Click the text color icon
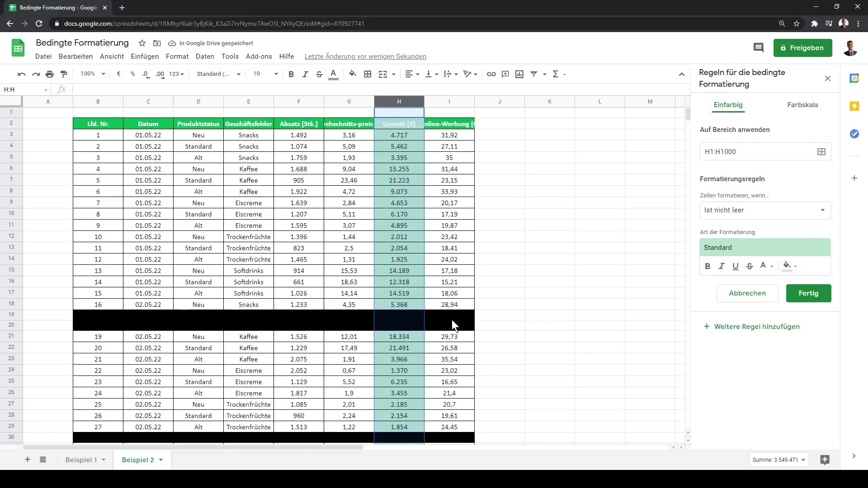 click(764, 266)
